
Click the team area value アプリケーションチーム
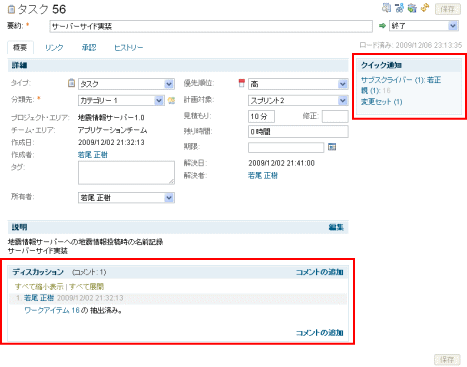pyautogui.click(x=112, y=130)
